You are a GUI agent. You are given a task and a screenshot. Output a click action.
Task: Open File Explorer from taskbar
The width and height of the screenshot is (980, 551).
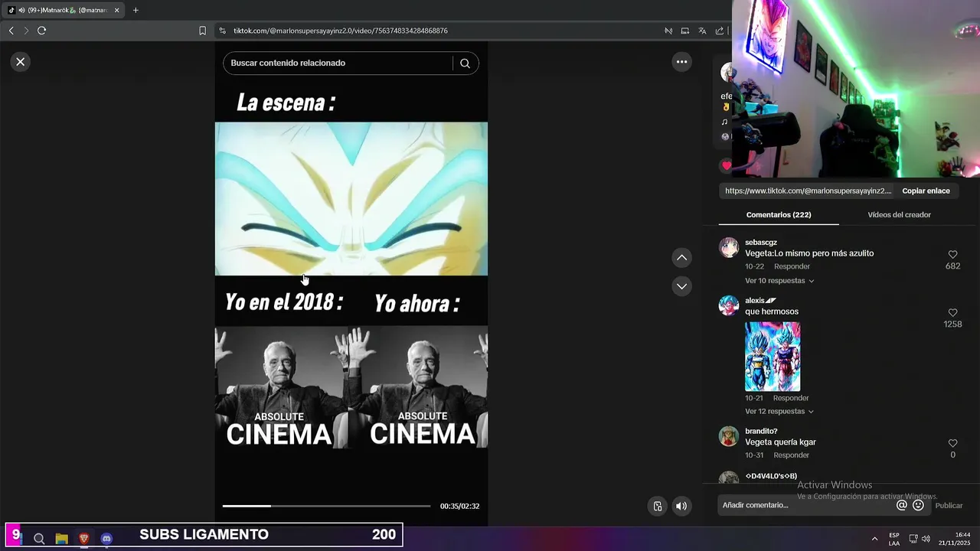coord(61,539)
